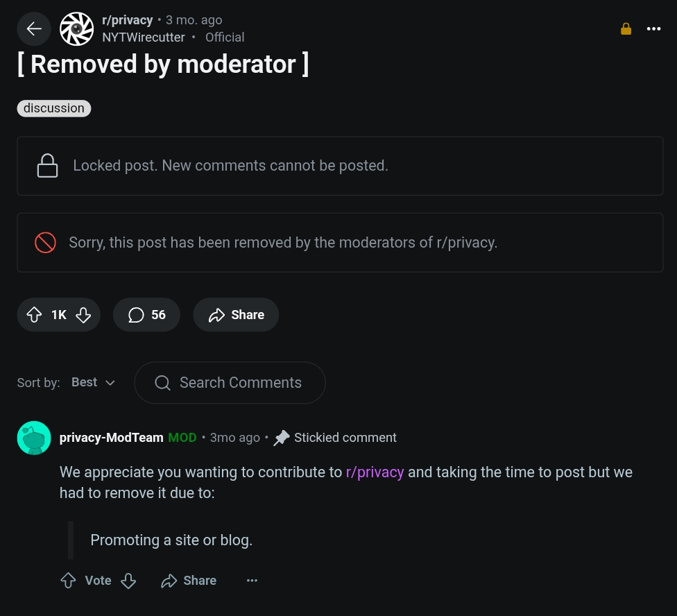Image resolution: width=677 pixels, height=616 pixels.
Task: Expand the Sort by Best dropdown
Action: pyautogui.click(x=93, y=382)
